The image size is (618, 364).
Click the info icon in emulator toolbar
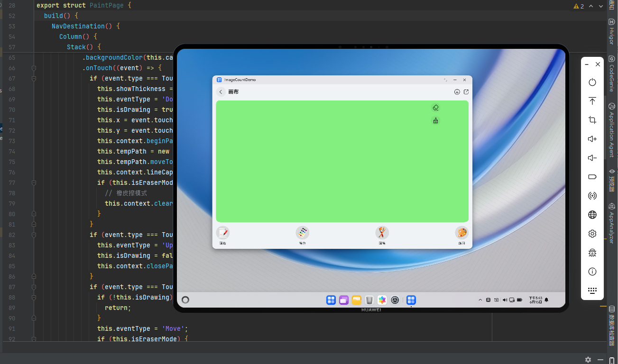(x=592, y=272)
